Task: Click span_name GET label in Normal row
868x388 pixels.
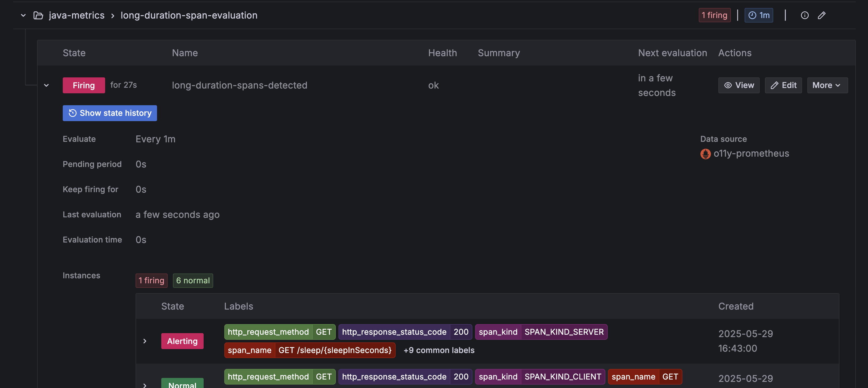Action: [x=645, y=377]
